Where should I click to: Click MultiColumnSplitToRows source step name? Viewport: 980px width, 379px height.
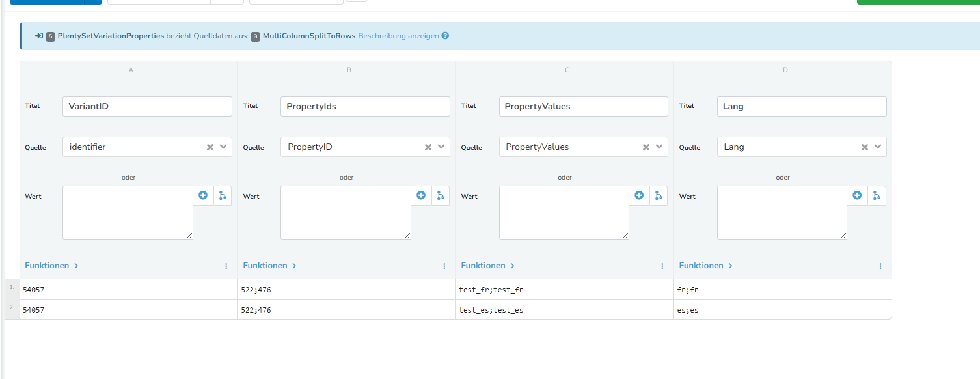[309, 36]
